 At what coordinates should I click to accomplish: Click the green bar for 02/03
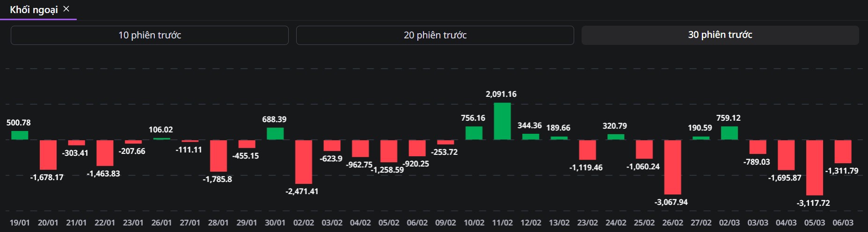(729, 133)
